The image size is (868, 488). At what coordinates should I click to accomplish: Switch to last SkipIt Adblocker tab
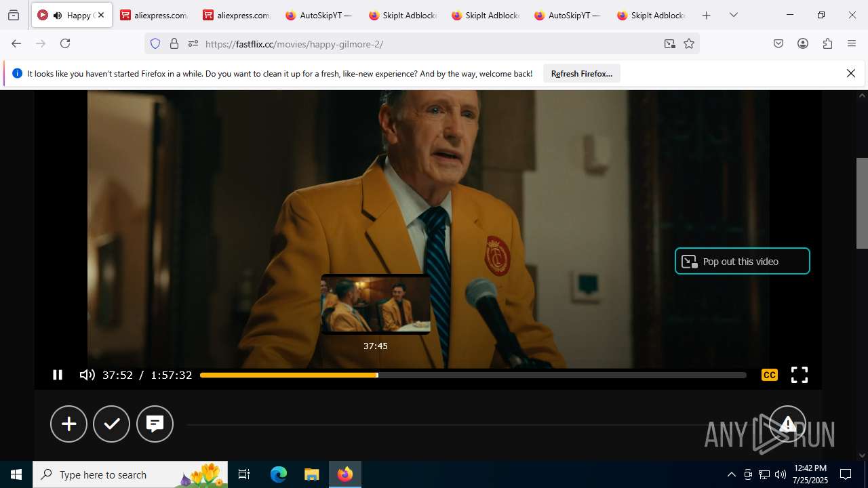tap(650, 15)
